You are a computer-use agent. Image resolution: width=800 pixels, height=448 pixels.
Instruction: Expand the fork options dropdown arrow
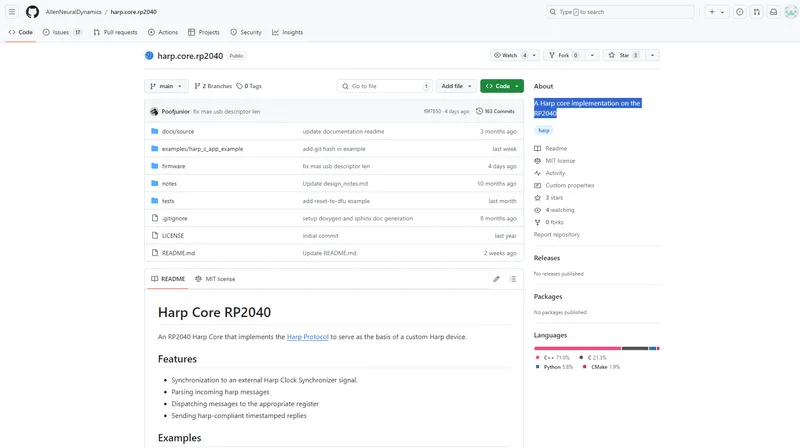coord(592,55)
